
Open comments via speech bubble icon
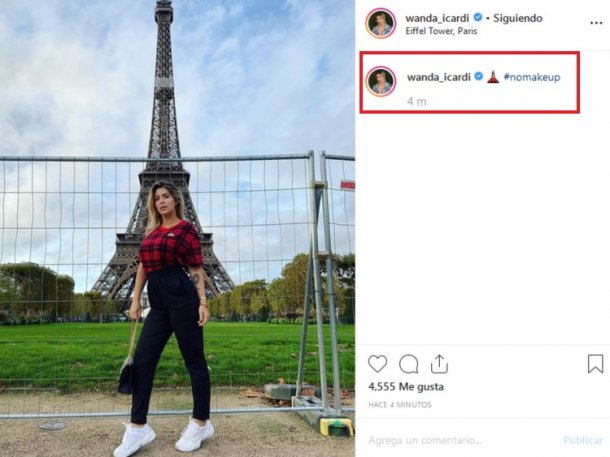coord(408,364)
